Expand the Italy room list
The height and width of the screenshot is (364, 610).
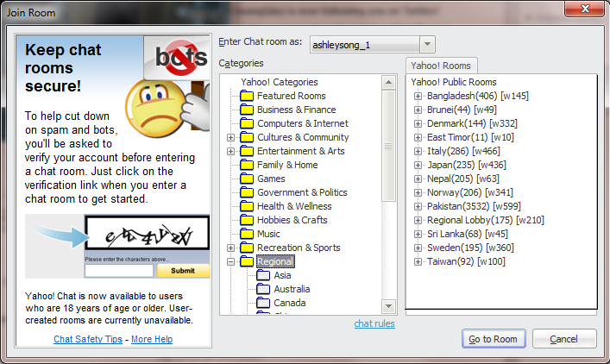tap(418, 151)
